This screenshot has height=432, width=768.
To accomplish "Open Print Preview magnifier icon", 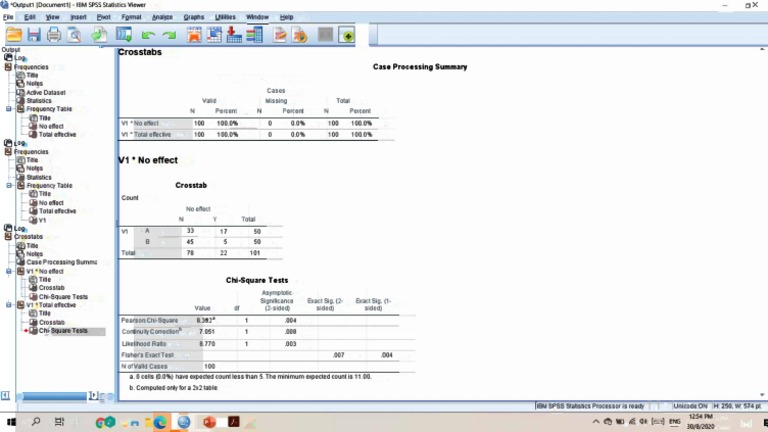I will [74, 35].
